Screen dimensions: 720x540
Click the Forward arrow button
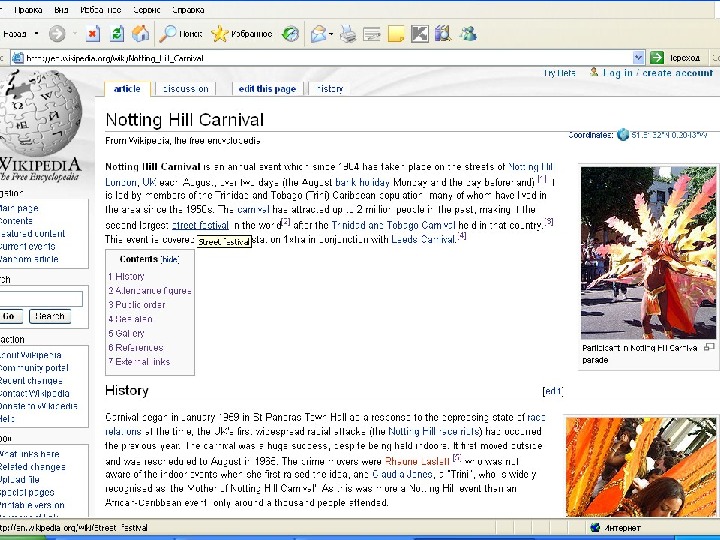click(x=57, y=34)
